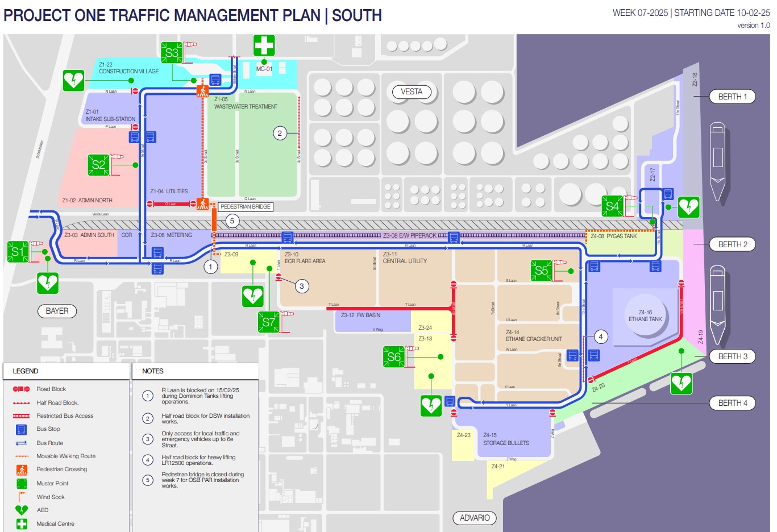Click the pedestrian crossing icon near Pedestrian Bridge label
Viewport: 777px width, 532px height.
203,203
